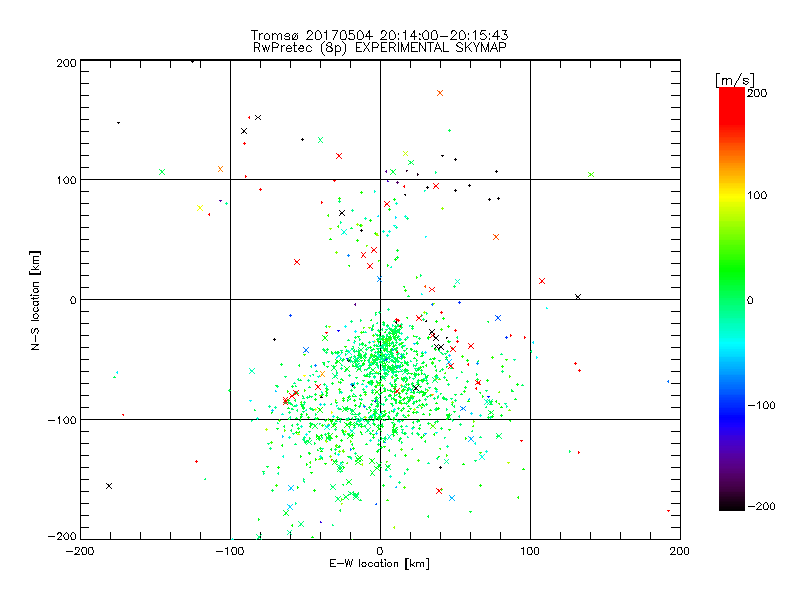Screen dimensions: 800x600
Task: Click the x-axis tick label '200'
Action: 680,551
